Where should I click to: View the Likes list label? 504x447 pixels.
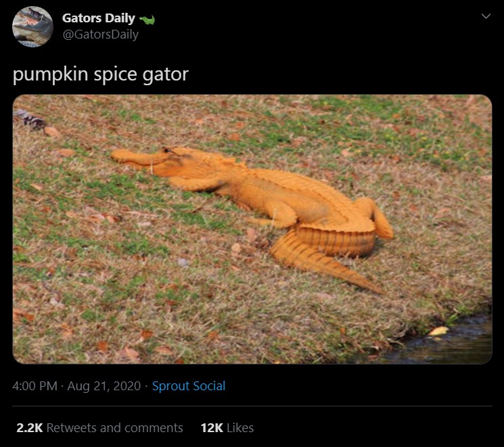[x=240, y=428]
